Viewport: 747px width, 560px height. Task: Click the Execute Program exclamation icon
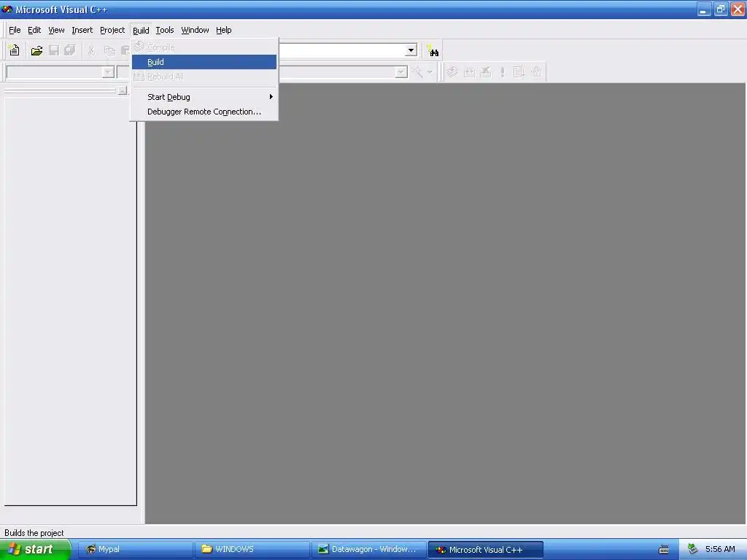502,72
